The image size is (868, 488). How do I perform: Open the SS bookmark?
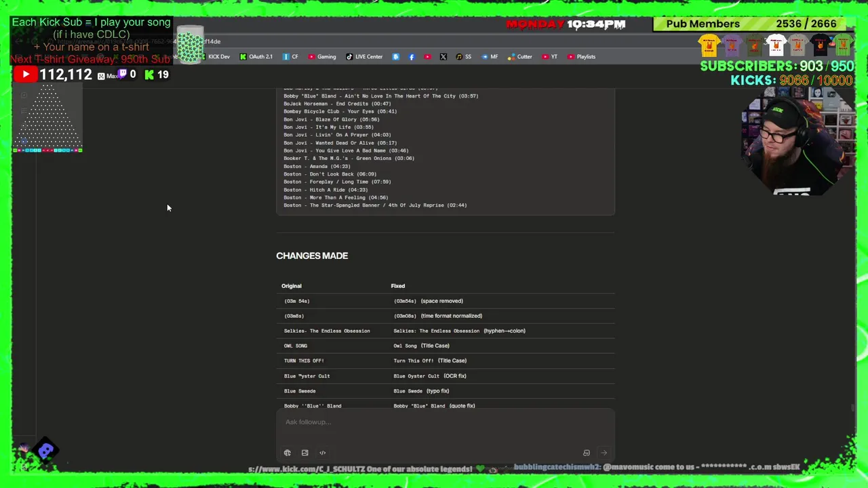tap(464, 57)
